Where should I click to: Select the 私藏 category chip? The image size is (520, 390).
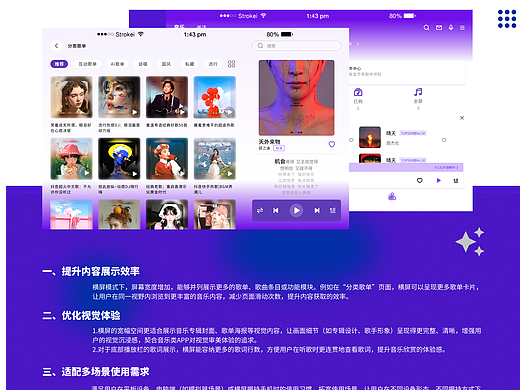189,64
